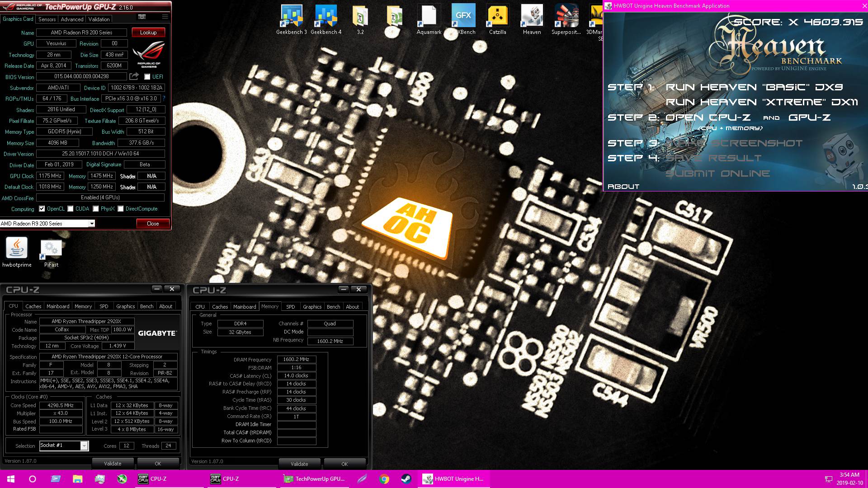
Task: Click Submit Online in Heaven app
Action: (717, 174)
